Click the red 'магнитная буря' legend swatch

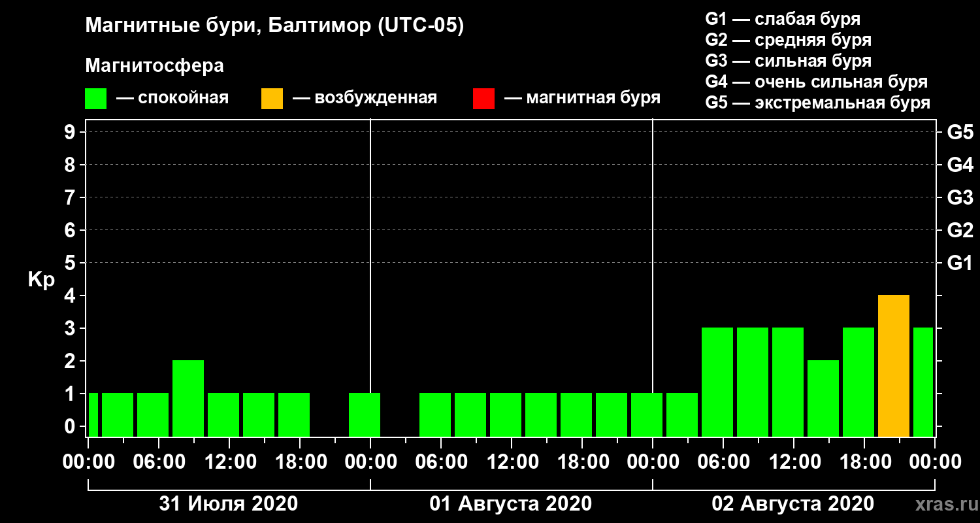point(483,99)
